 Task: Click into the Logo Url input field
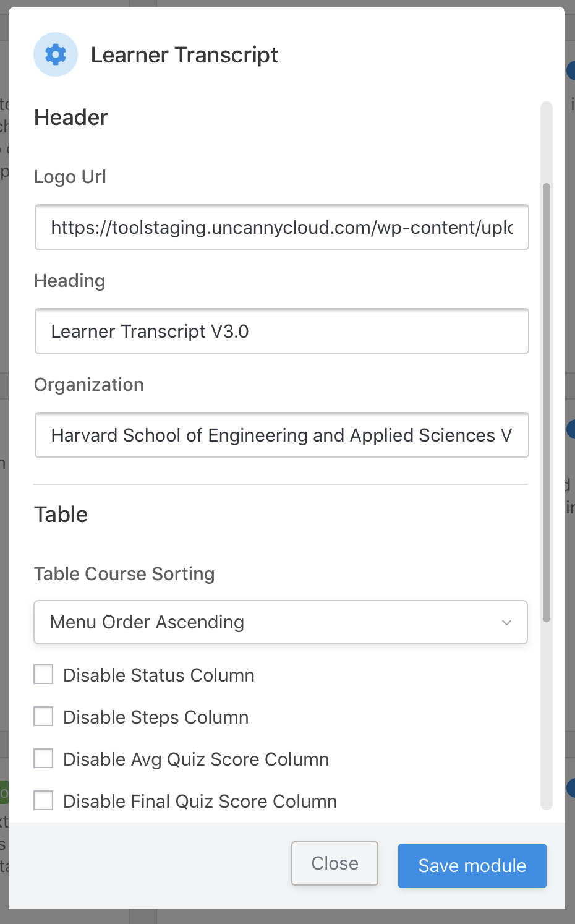click(281, 228)
